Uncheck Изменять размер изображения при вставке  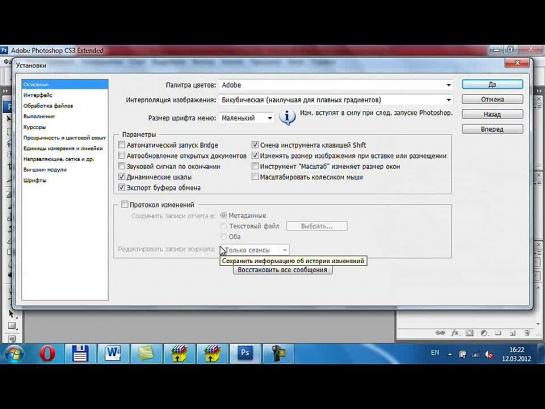255,155
